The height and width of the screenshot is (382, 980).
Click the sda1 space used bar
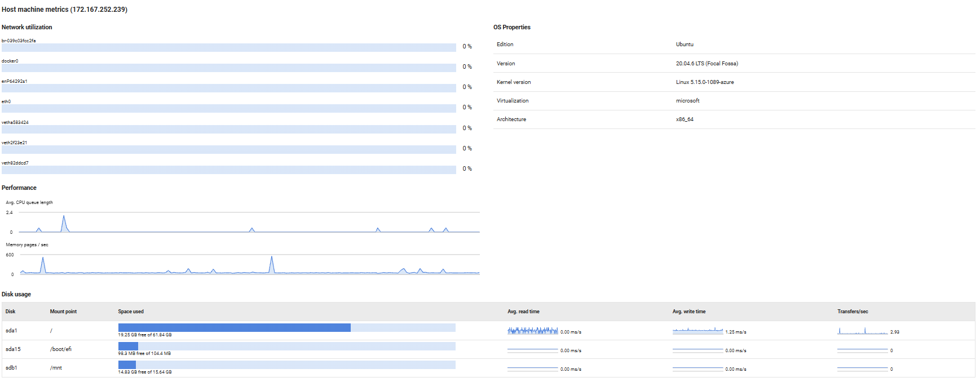point(286,328)
